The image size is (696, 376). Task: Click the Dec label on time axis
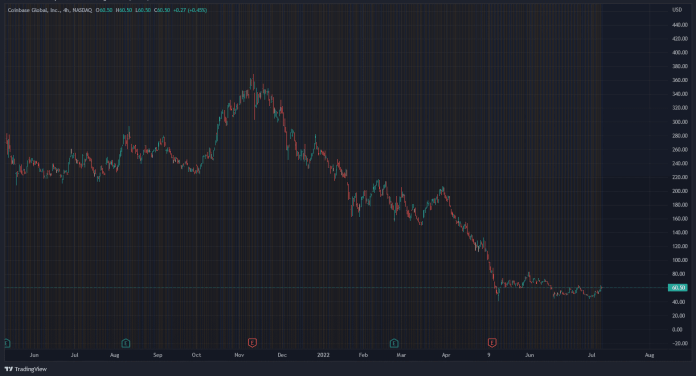pyautogui.click(x=282, y=355)
